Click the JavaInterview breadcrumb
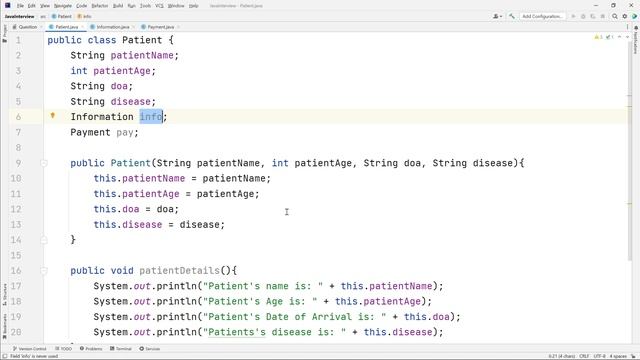 coord(19,16)
